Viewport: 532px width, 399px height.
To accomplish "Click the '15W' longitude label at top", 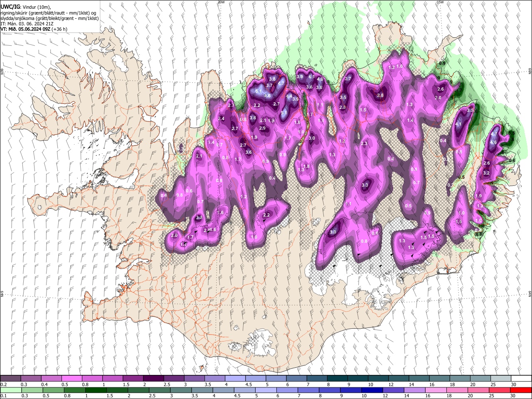I will pos(440,2).
